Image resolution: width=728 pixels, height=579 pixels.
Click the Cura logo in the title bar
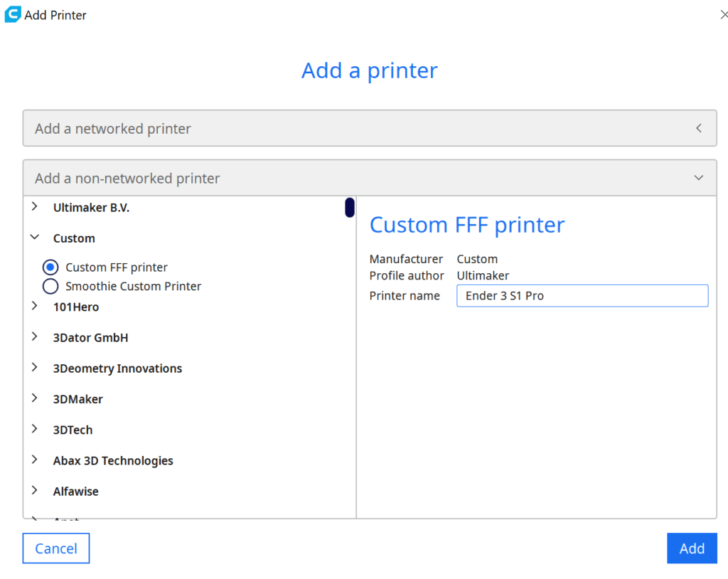(x=11, y=14)
